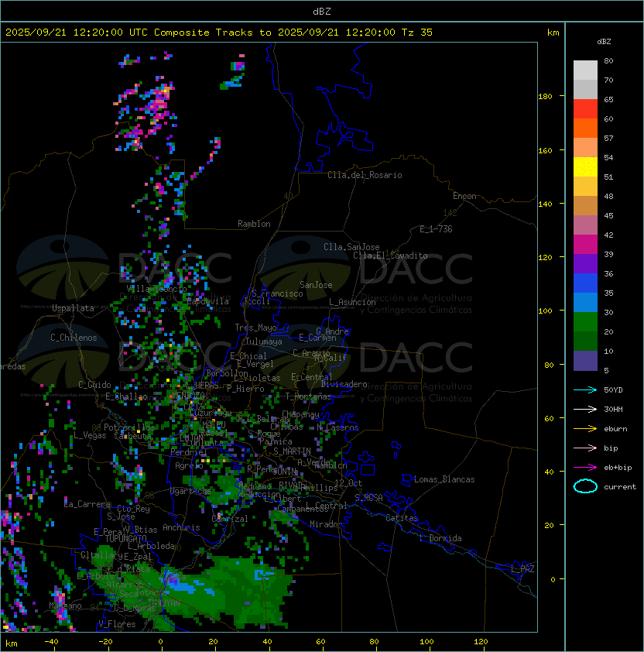Viewport: 644px width, 652px height.
Task: Click the Tres_Mayo place label
Action: tap(255, 328)
